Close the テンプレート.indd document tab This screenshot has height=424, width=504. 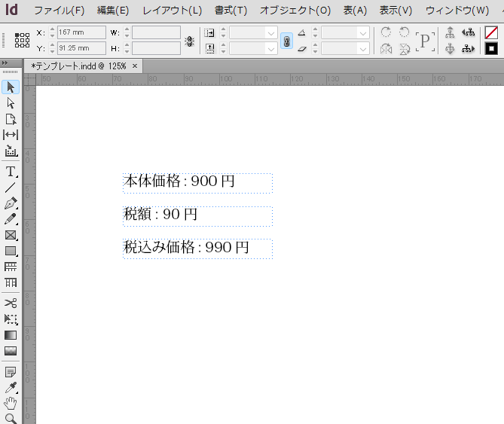pos(135,66)
